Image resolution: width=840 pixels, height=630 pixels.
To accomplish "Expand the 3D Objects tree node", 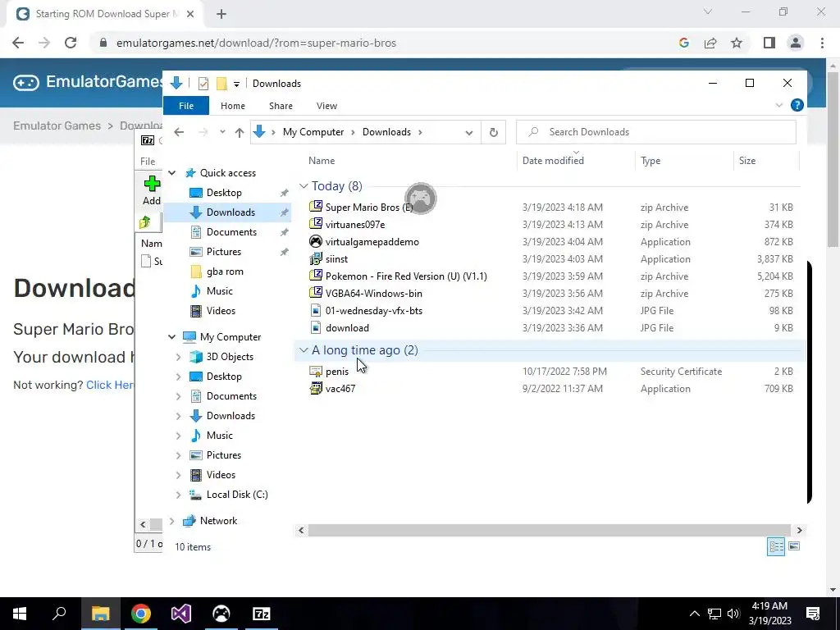I will pyautogui.click(x=178, y=357).
